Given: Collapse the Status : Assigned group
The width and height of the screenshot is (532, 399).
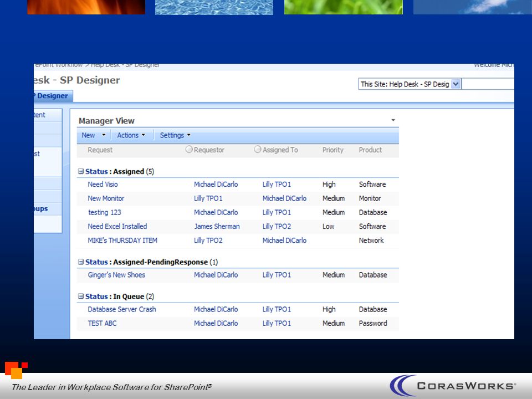Looking at the screenshot, I should (81, 171).
